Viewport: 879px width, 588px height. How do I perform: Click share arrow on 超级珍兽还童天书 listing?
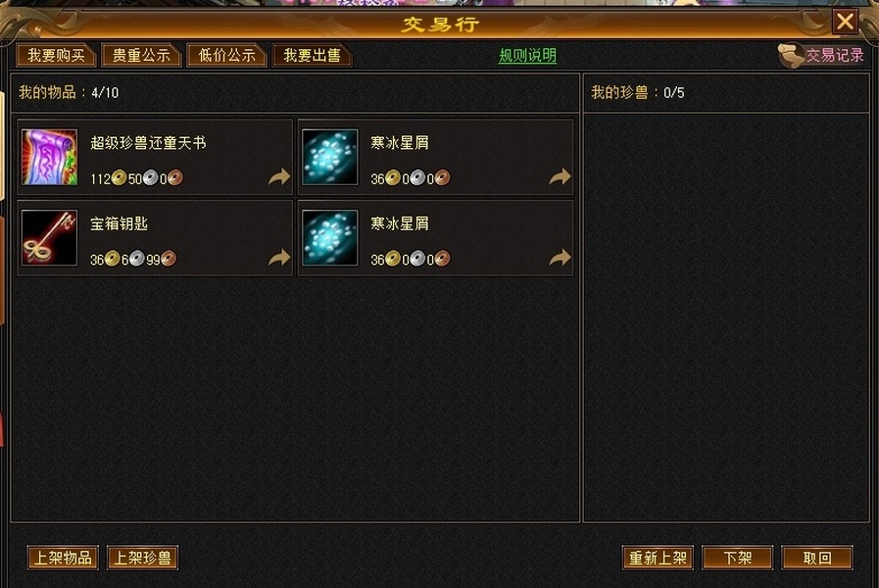click(279, 176)
